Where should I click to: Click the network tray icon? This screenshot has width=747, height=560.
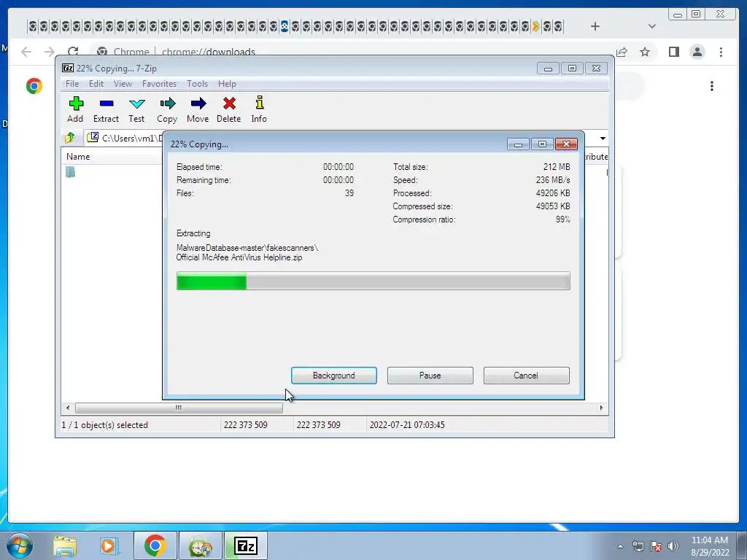638,546
